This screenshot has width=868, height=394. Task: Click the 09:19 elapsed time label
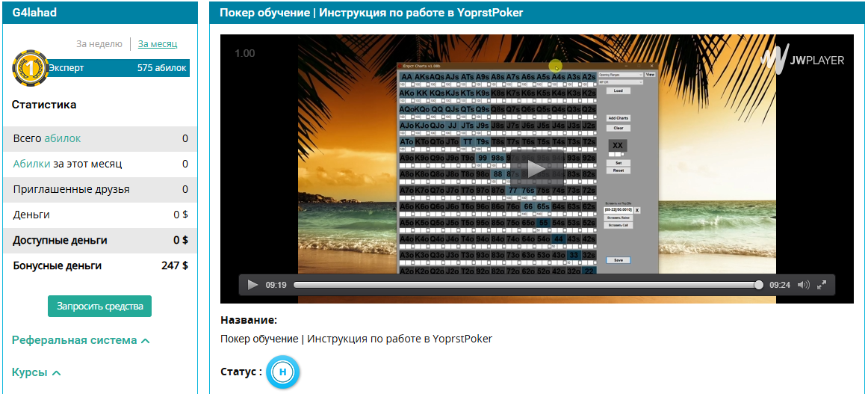pyautogui.click(x=276, y=285)
